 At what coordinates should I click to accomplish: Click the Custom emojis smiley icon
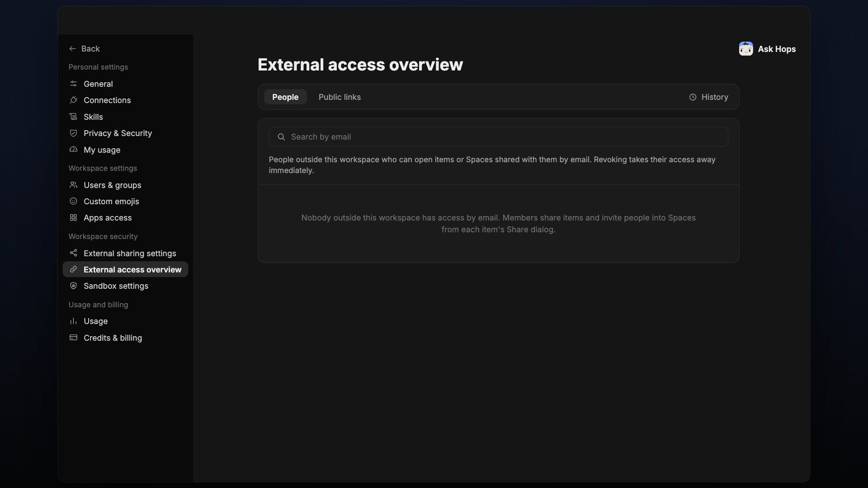click(73, 201)
